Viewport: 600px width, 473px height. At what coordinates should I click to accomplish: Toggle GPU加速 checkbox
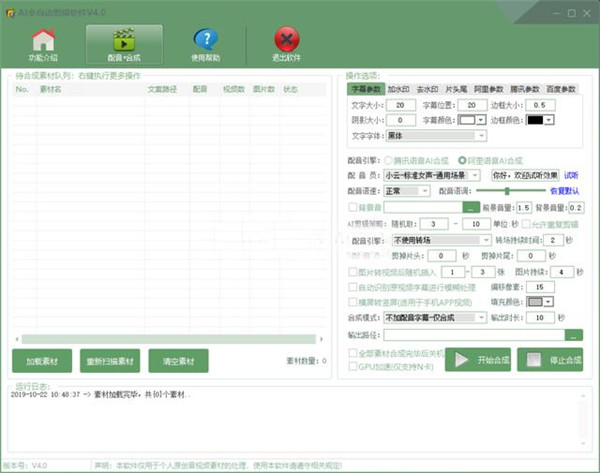click(x=351, y=366)
